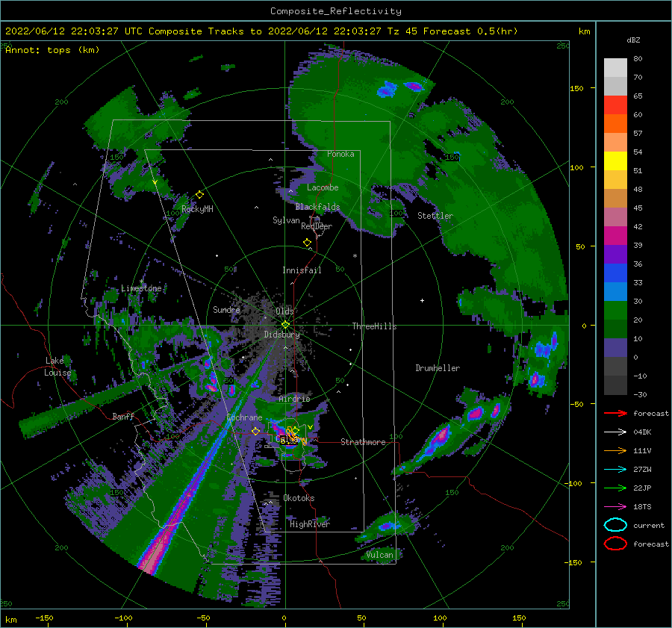The height and width of the screenshot is (628, 672).
Task: Select the 80 dBZ light gray swatch
Action: pyautogui.click(x=615, y=67)
